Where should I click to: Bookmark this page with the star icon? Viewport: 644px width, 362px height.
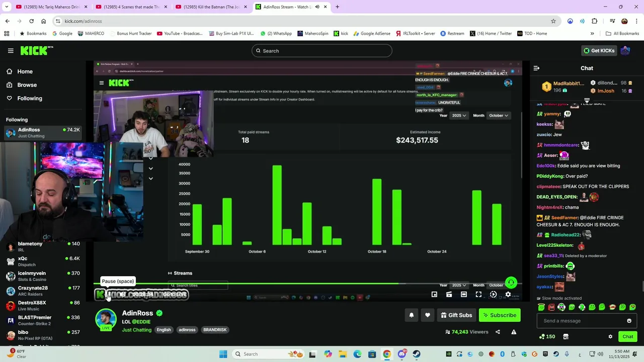pos(553,21)
